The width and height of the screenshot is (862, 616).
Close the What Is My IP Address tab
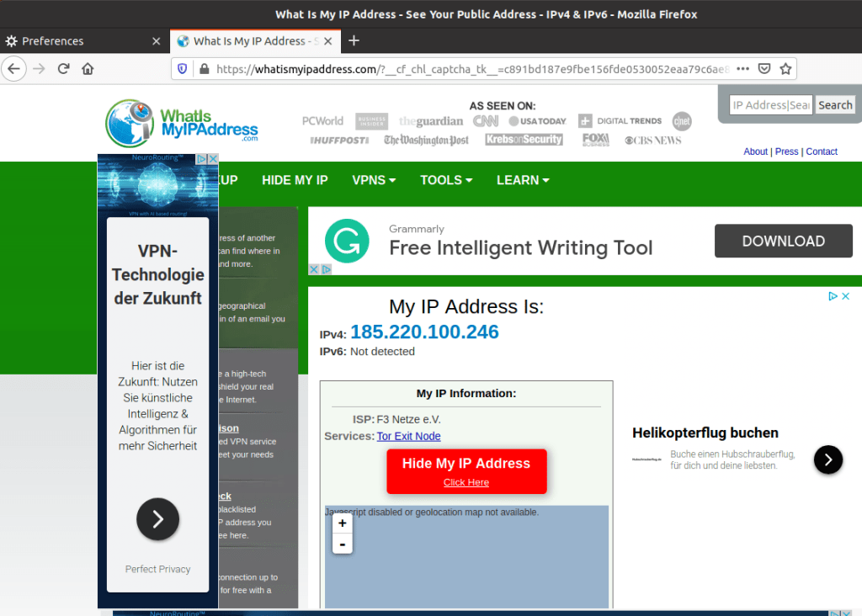click(x=327, y=41)
